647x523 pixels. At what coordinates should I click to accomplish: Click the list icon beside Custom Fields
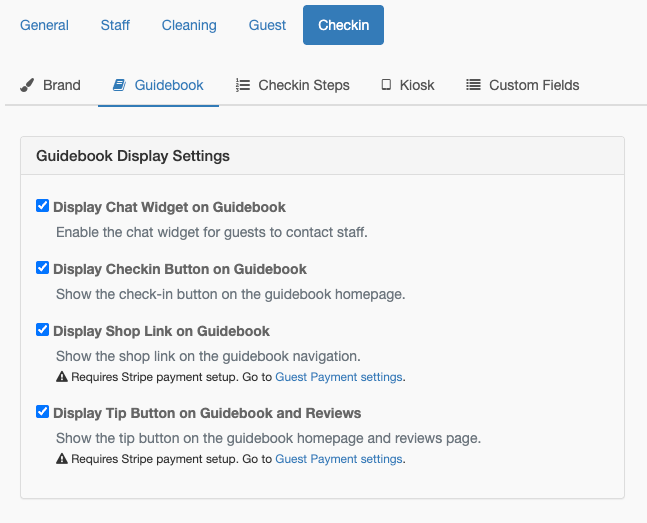tap(474, 85)
